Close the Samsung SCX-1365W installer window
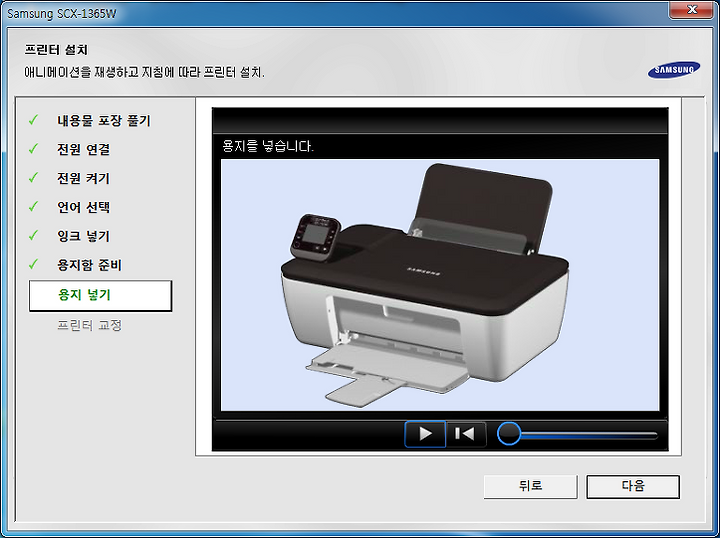 (x=691, y=9)
